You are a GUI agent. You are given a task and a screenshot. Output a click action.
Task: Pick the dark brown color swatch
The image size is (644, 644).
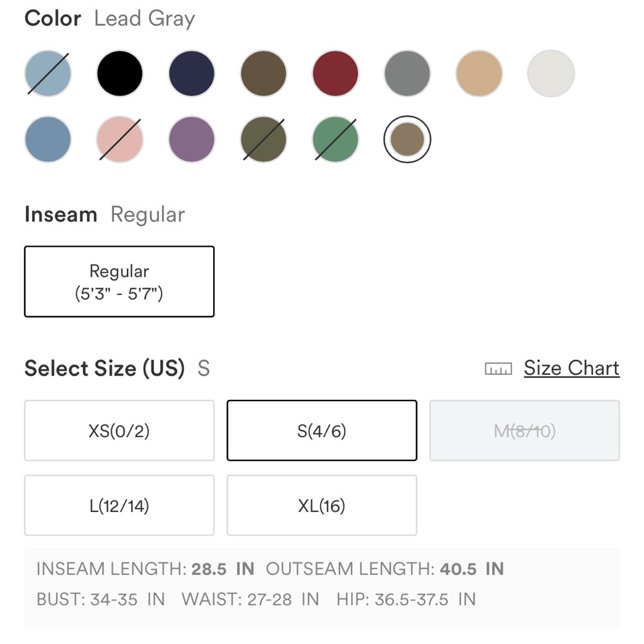[263, 73]
